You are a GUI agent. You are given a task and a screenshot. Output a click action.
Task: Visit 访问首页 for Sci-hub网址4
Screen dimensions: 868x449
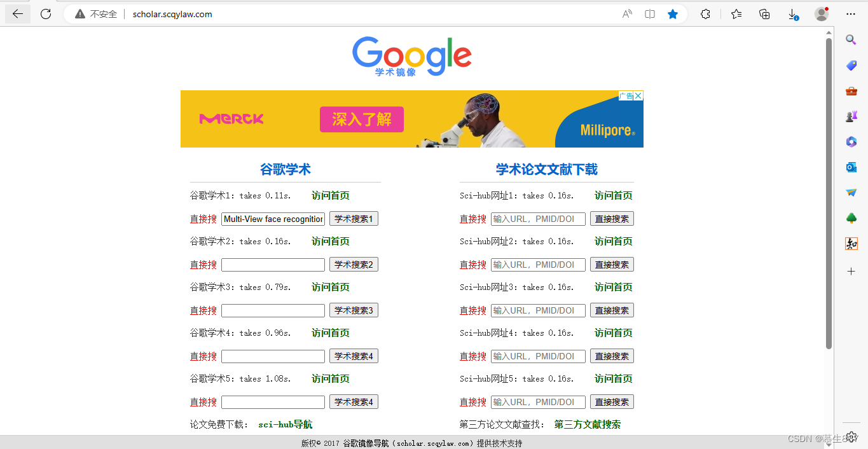(614, 333)
